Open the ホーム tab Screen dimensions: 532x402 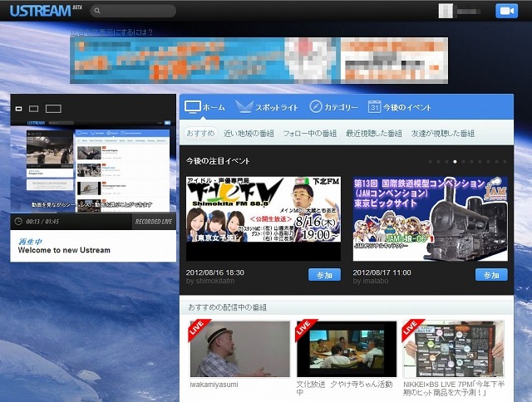204,107
